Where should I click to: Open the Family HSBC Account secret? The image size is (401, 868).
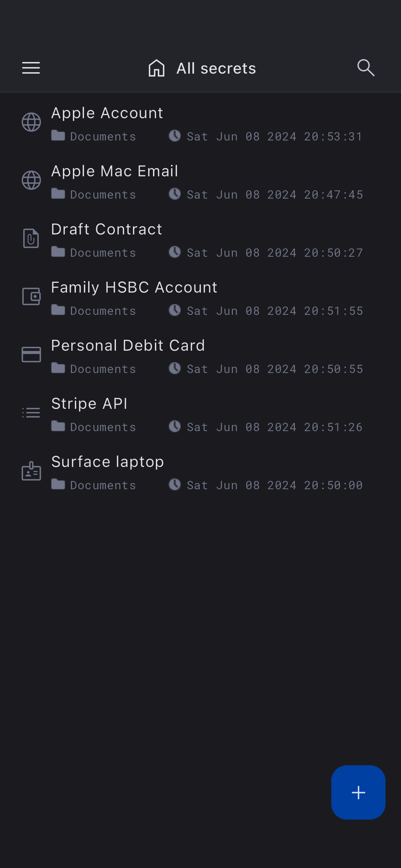pyautogui.click(x=134, y=287)
